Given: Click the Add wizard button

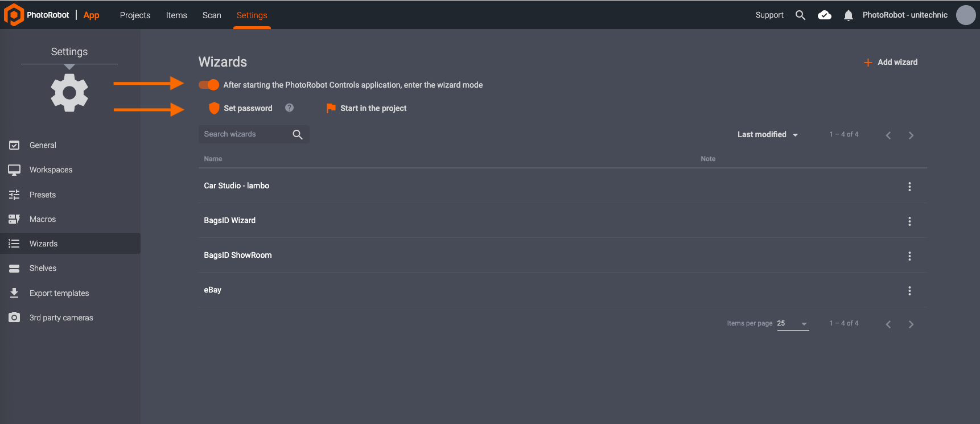Looking at the screenshot, I should pos(891,62).
